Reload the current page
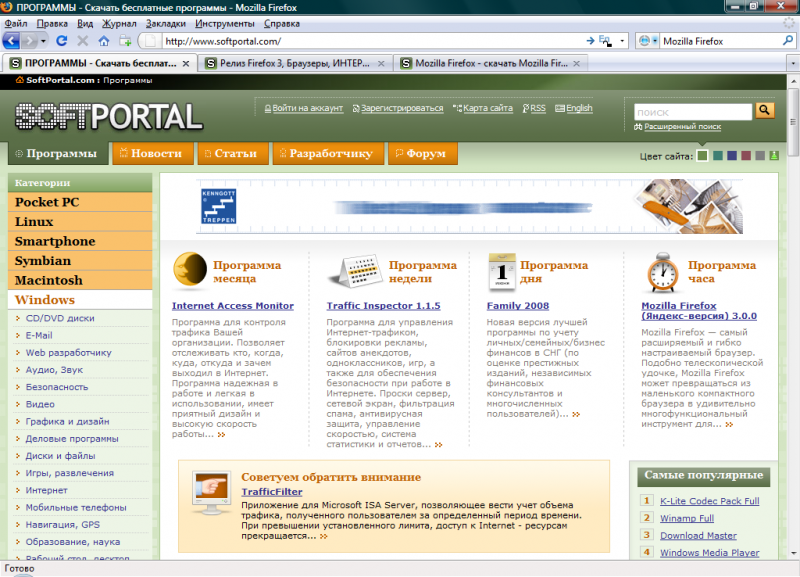Viewport: 800px width, 577px height. coord(62,41)
